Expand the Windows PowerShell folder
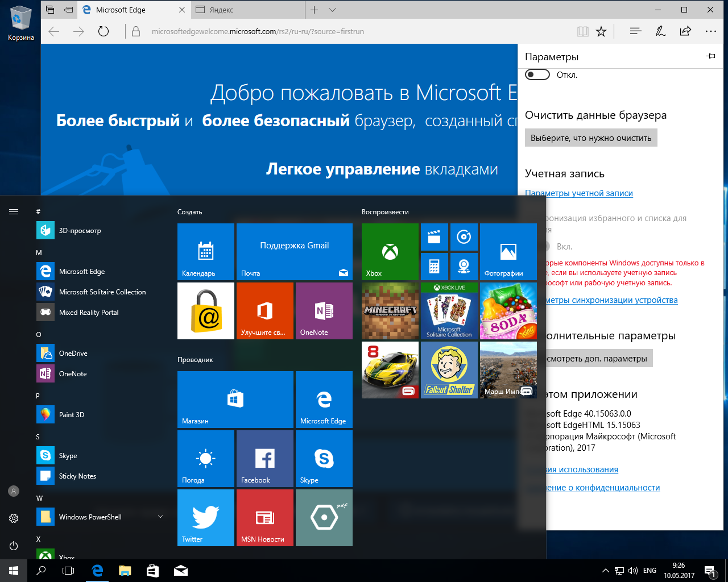Screen dimensions: 728x582 pyautogui.click(x=100, y=517)
